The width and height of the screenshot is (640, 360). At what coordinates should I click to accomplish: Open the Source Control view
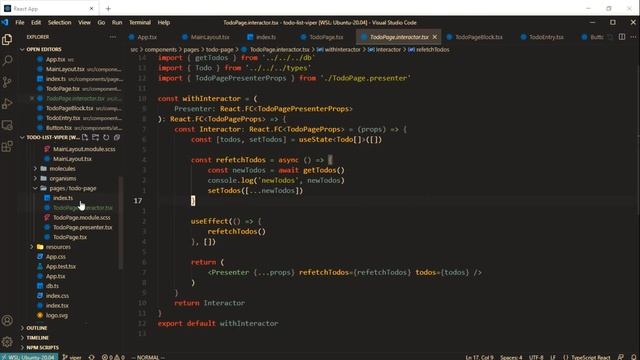7,82
